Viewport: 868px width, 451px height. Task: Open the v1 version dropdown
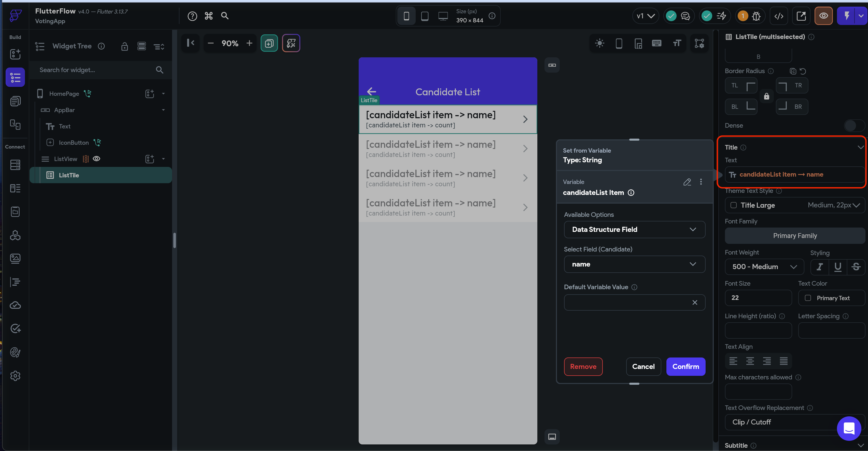coord(646,16)
